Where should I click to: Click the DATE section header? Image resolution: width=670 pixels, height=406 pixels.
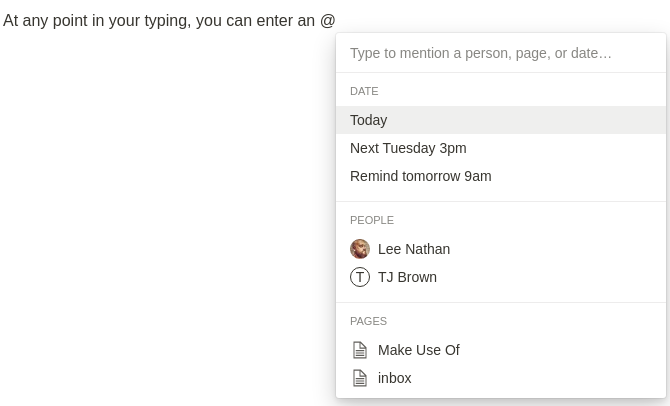[364, 91]
